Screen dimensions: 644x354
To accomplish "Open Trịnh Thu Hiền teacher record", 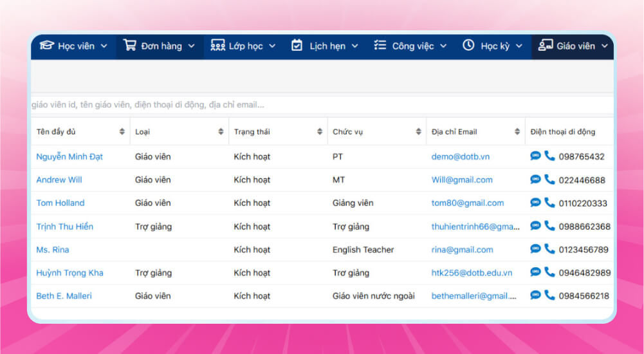I will pyautogui.click(x=64, y=227).
